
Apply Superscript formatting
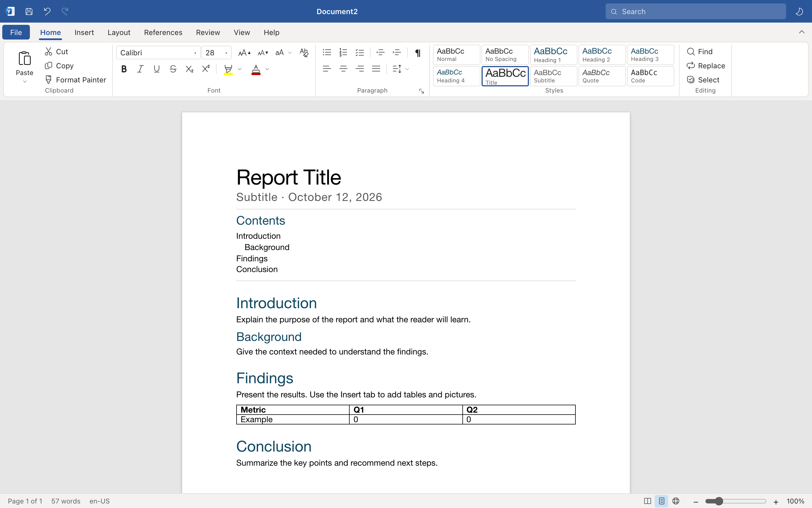point(206,69)
